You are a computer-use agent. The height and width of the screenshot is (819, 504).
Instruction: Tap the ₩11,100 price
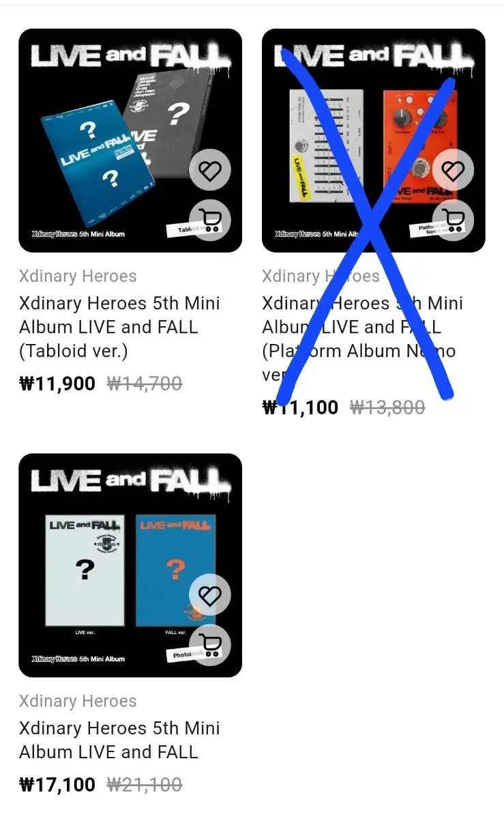point(300,407)
